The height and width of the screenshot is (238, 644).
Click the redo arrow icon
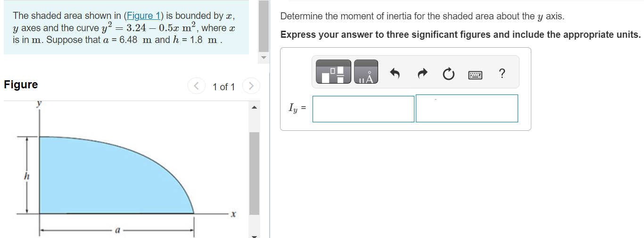(422, 73)
